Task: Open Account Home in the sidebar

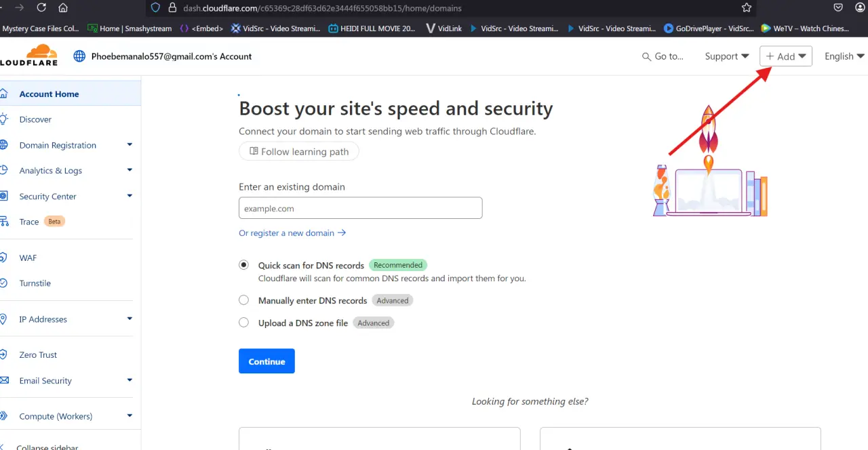Action: pyautogui.click(x=71, y=94)
